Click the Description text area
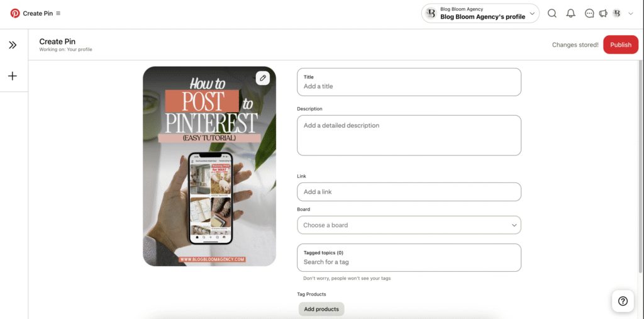 point(409,135)
